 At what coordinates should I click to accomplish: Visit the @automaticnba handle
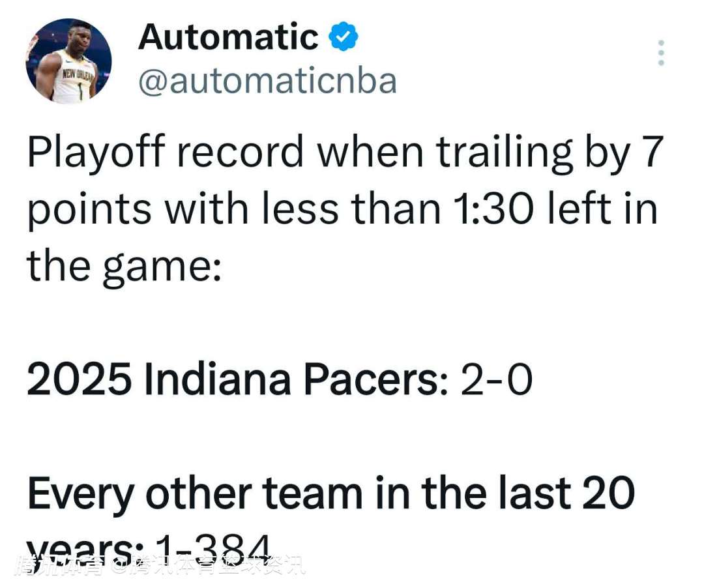click(268, 81)
